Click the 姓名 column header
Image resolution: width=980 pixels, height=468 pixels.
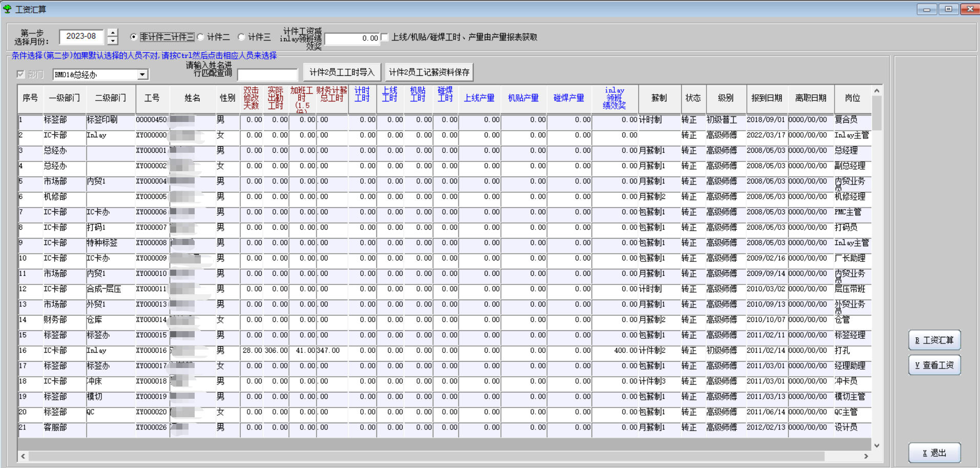[x=192, y=98]
